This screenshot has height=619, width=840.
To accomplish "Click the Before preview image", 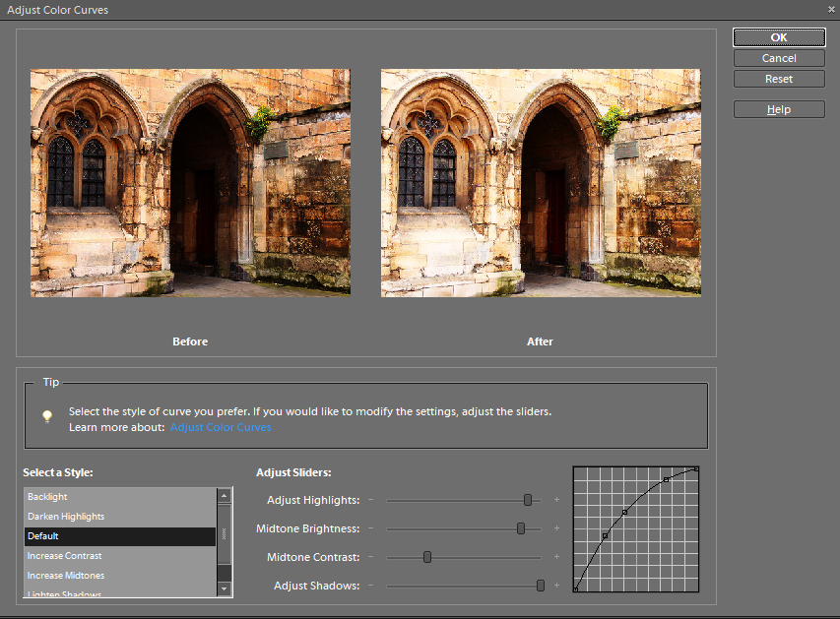I will (190, 183).
